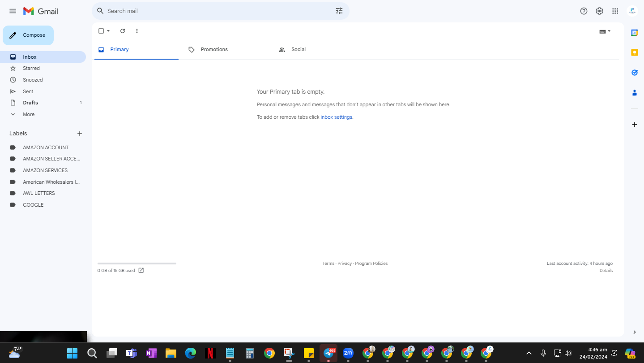
Task: Click the storage usage bar
Action: (137, 264)
